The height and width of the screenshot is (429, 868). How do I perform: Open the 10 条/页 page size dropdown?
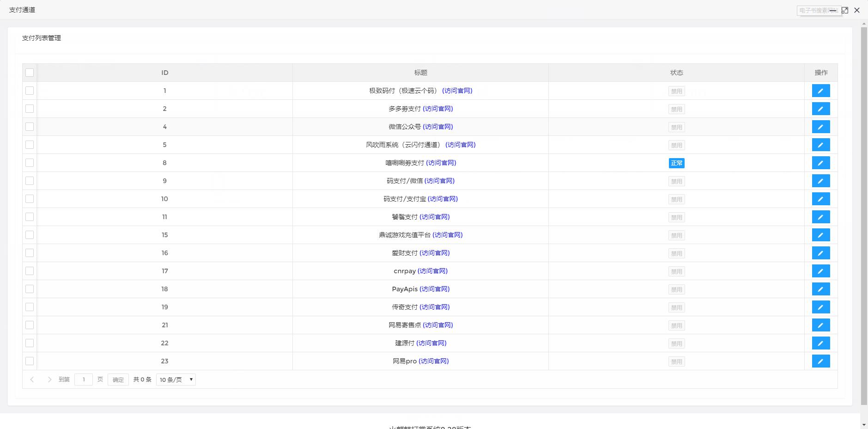click(176, 380)
